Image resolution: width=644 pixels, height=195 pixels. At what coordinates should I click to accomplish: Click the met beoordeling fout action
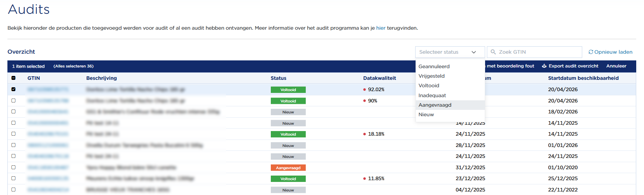(510, 66)
